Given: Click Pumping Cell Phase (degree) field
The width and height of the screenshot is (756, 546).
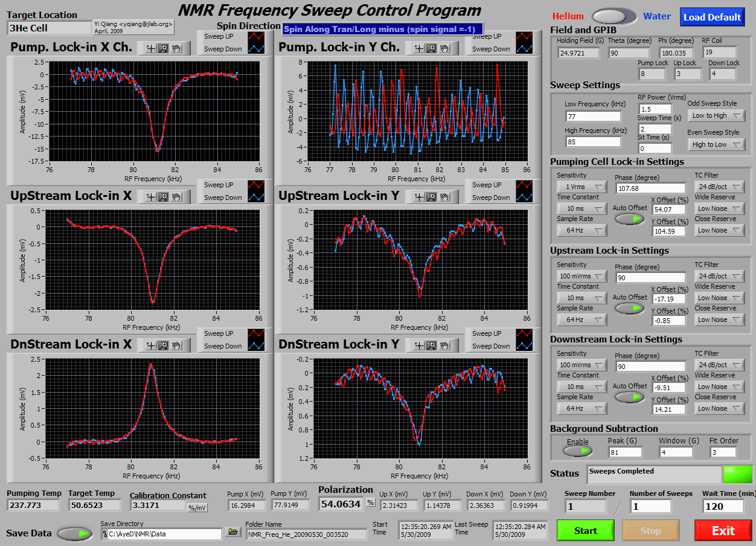Looking at the screenshot, I should [x=650, y=188].
